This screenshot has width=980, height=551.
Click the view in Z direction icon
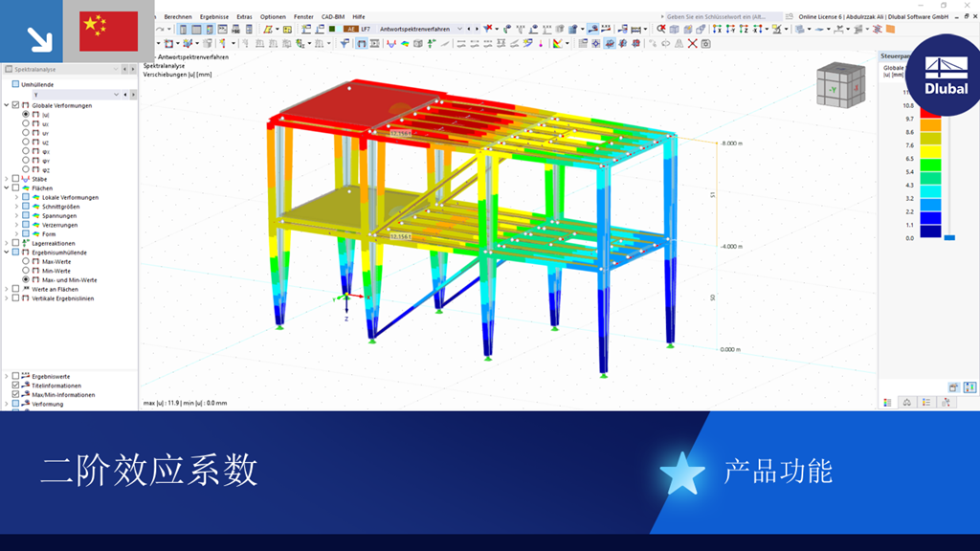click(743, 29)
